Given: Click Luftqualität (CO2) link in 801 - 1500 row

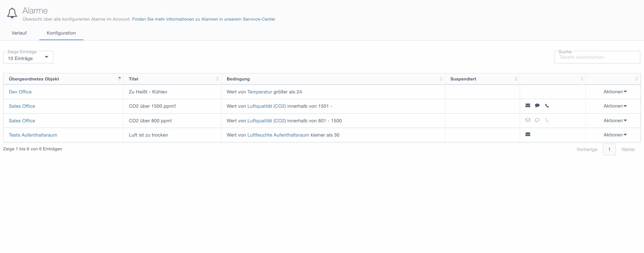Looking at the screenshot, I should tap(266, 120).
